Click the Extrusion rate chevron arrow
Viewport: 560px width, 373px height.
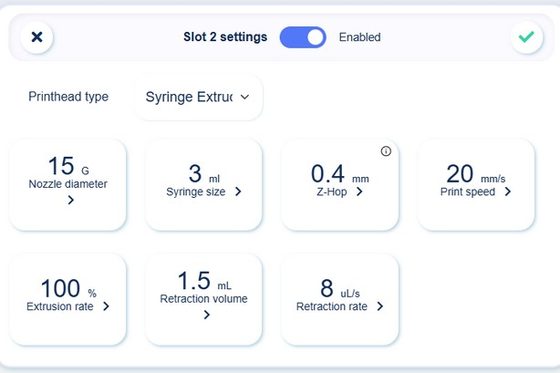tap(106, 306)
